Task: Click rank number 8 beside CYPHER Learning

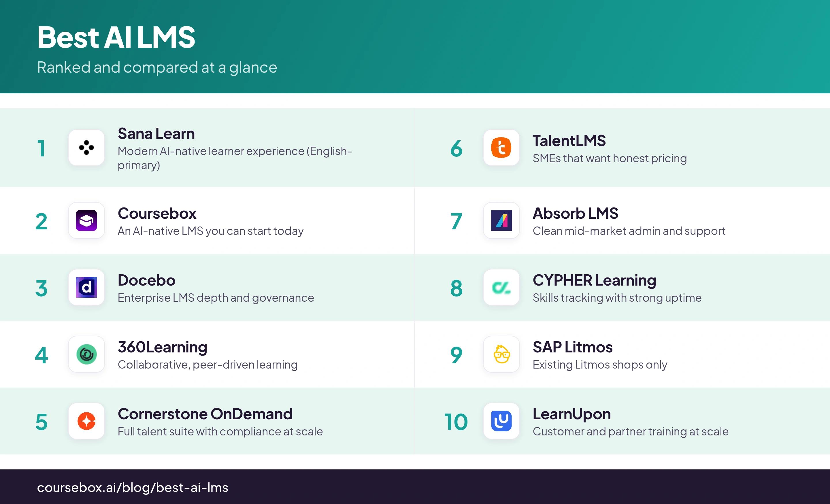Action: coord(456,288)
